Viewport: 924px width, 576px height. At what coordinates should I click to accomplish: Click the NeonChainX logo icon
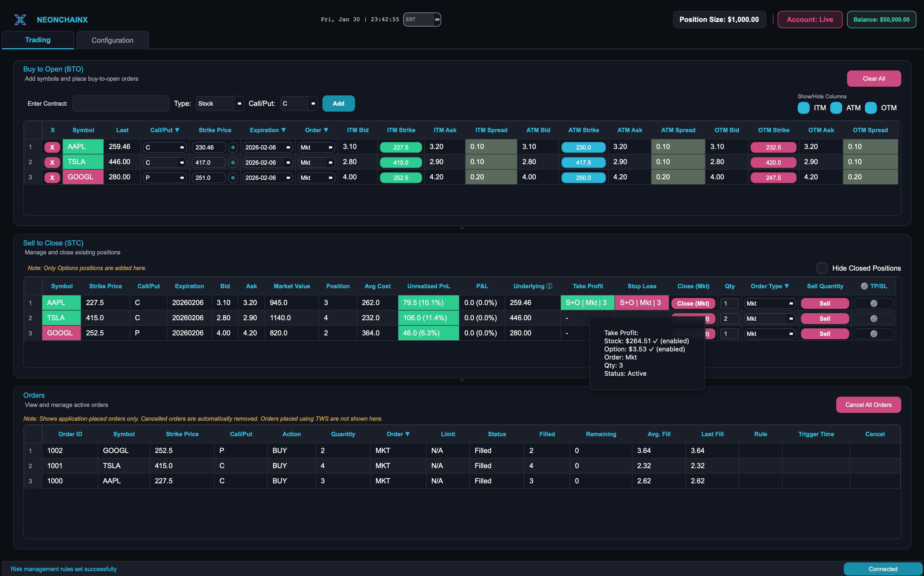[x=20, y=20]
